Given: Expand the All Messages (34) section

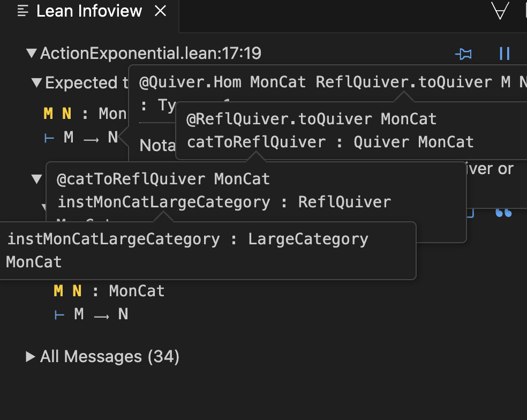Looking at the screenshot, I should click(30, 356).
